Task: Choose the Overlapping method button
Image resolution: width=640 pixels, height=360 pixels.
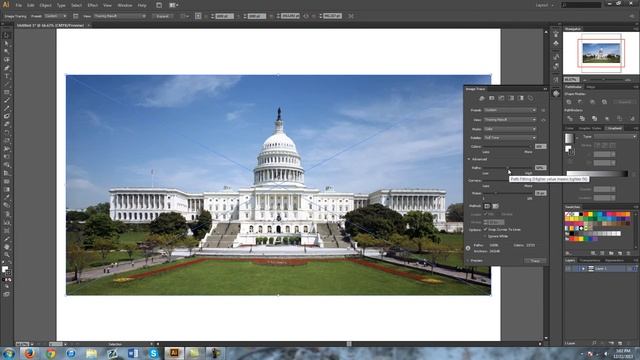Action: (x=496, y=206)
